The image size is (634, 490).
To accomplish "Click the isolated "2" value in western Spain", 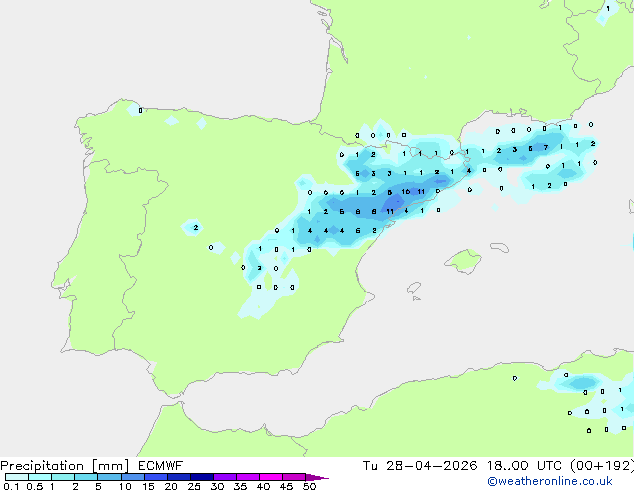I will 196,228.
